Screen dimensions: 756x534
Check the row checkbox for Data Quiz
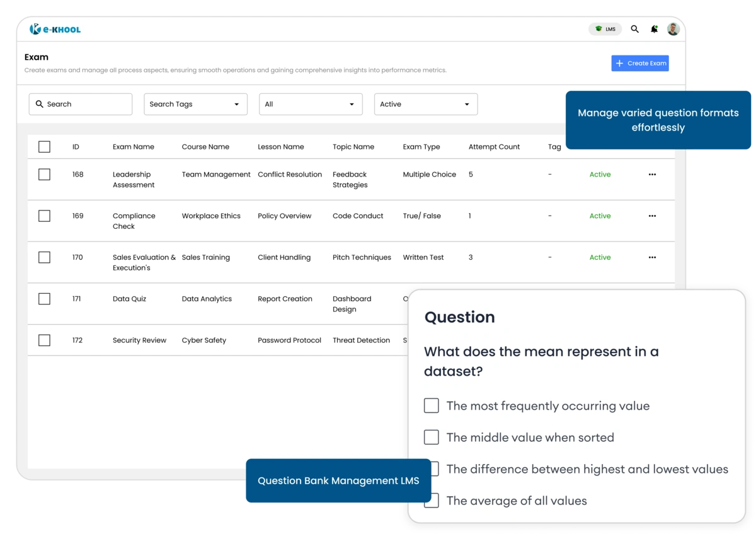coord(44,298)
